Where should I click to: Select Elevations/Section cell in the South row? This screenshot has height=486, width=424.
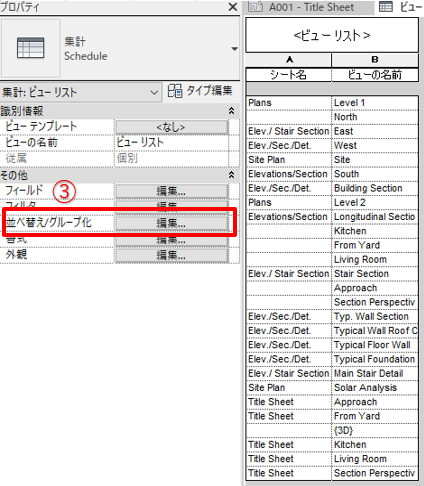click(289, 174)
